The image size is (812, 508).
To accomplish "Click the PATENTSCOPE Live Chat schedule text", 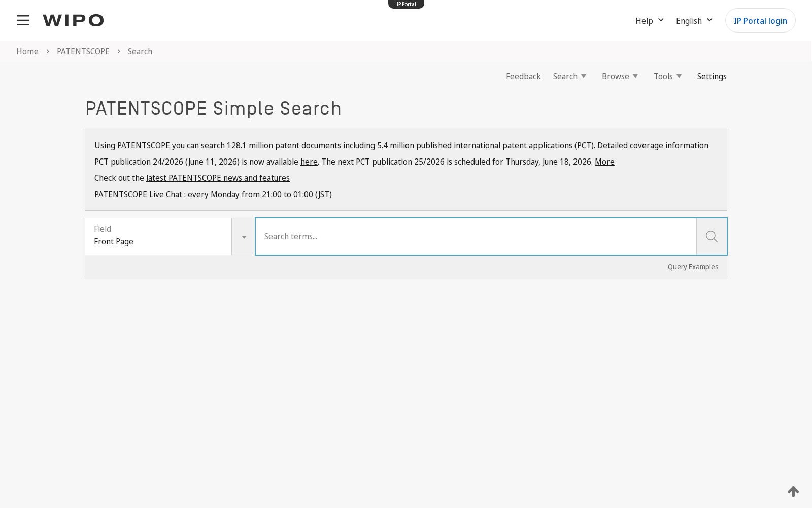I will (x=213, y=194).
